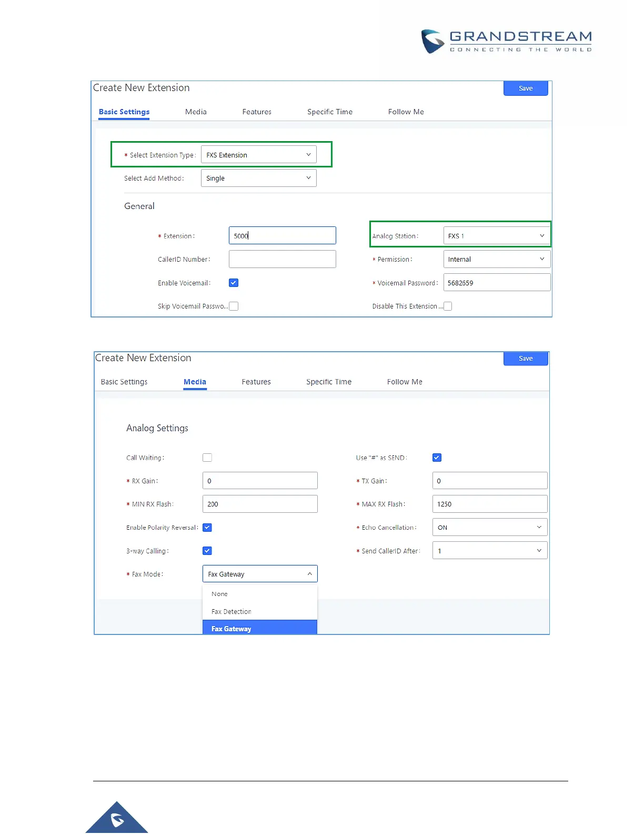This screenshot has width=644, height=834.
Task: Open Features tab in upper panel
Action: (x=257, y=112)
